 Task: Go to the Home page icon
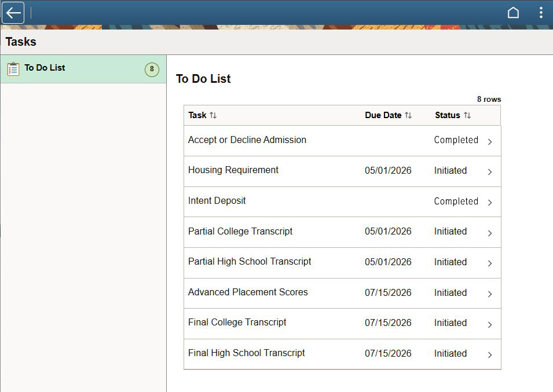click(513, 13)
